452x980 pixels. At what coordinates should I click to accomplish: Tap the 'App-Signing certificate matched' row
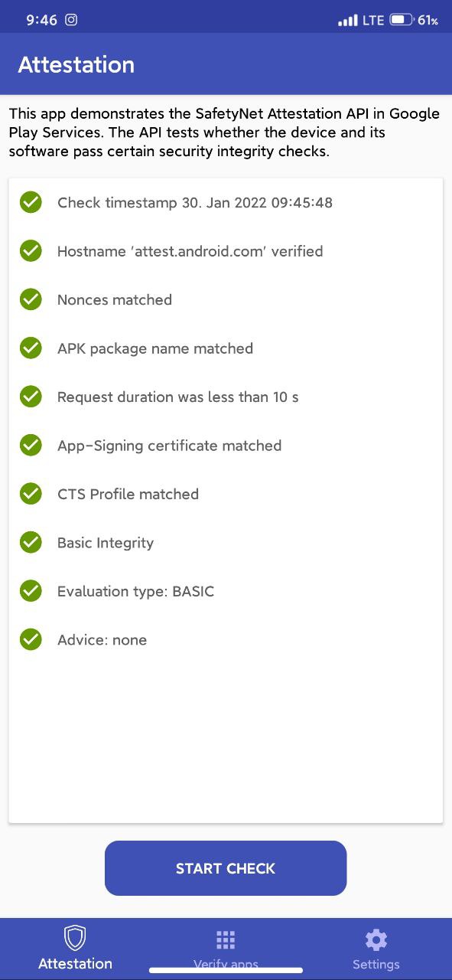(169, 445)
